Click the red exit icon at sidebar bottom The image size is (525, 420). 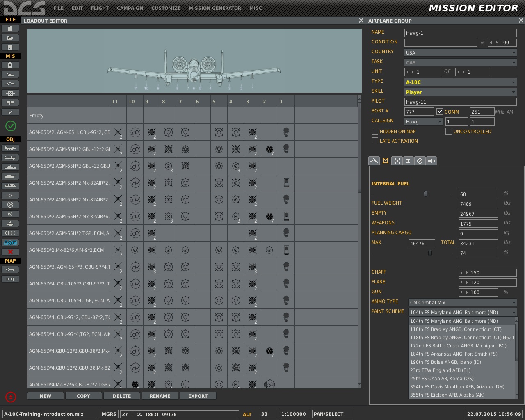[11, 397]
